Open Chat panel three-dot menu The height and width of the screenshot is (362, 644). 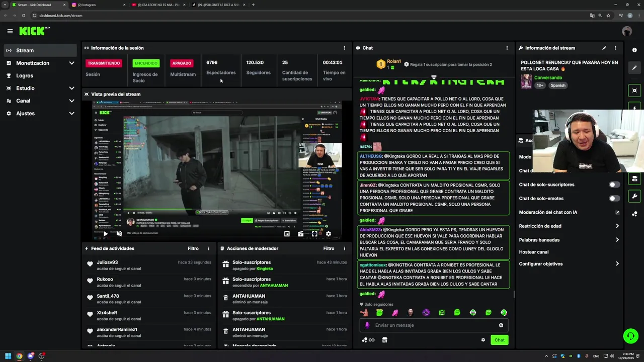(507, 48)
